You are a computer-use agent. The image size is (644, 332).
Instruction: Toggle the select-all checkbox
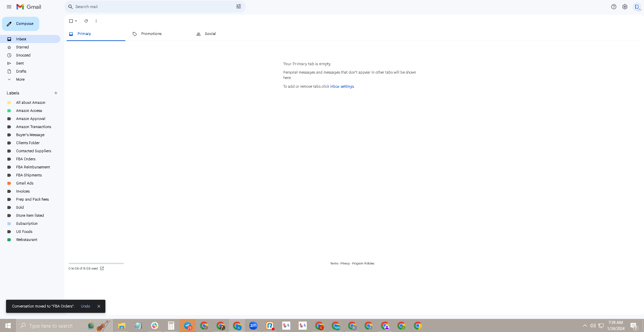71,21
